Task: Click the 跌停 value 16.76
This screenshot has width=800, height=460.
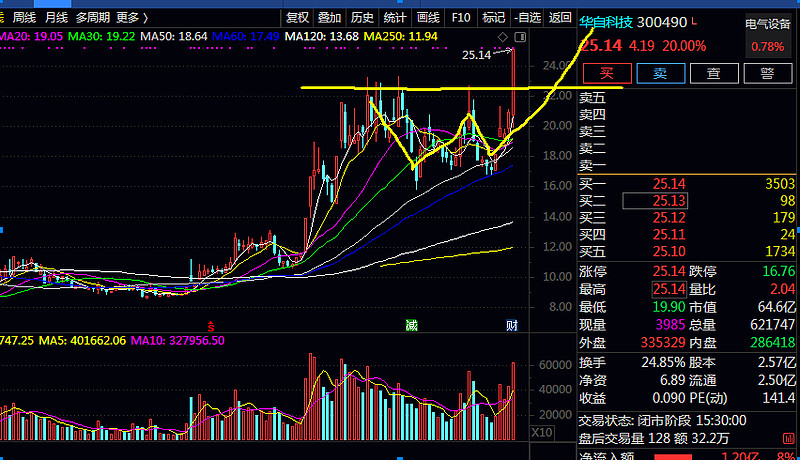Action: [779, 271]
